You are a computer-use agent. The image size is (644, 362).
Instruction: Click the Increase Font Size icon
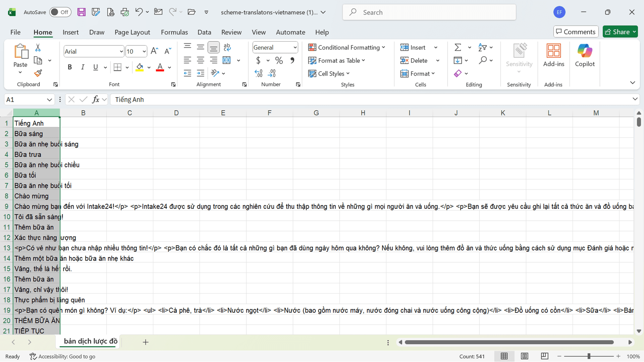click(154, 51)
